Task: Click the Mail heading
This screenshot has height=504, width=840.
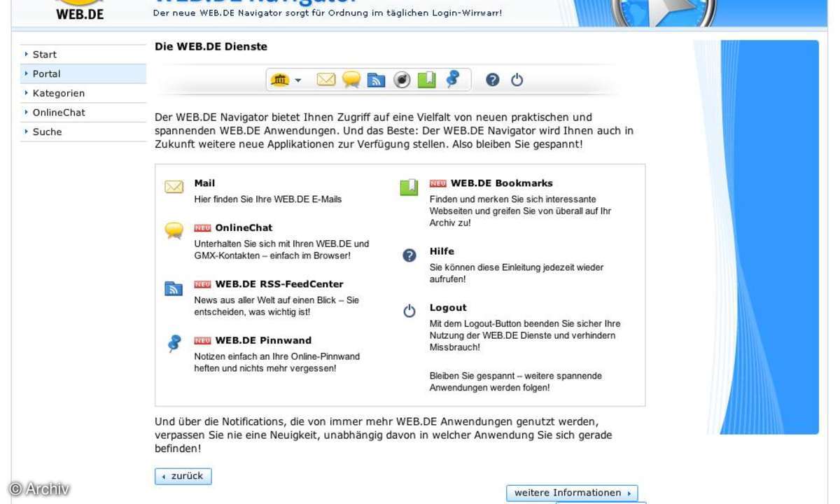Action: (x=204, y=183)
